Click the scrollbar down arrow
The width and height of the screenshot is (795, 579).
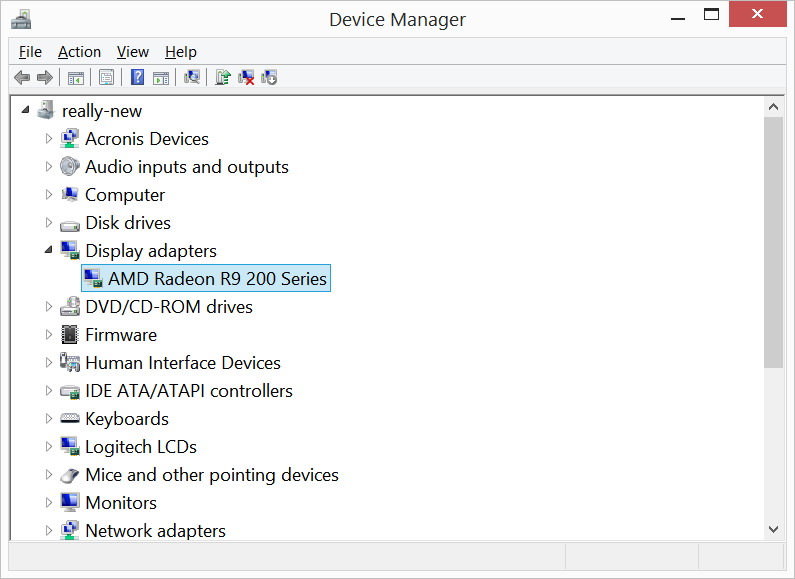point(773,529)
